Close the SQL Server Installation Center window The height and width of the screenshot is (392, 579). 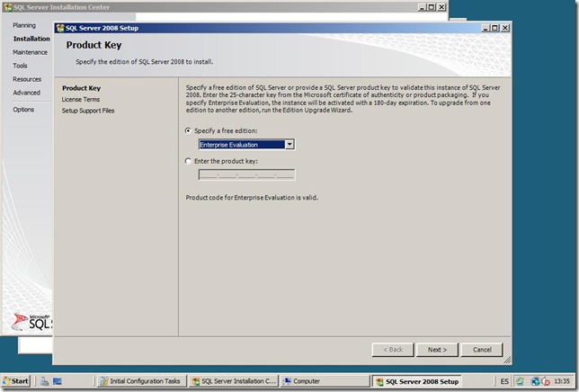coord(441,7)
